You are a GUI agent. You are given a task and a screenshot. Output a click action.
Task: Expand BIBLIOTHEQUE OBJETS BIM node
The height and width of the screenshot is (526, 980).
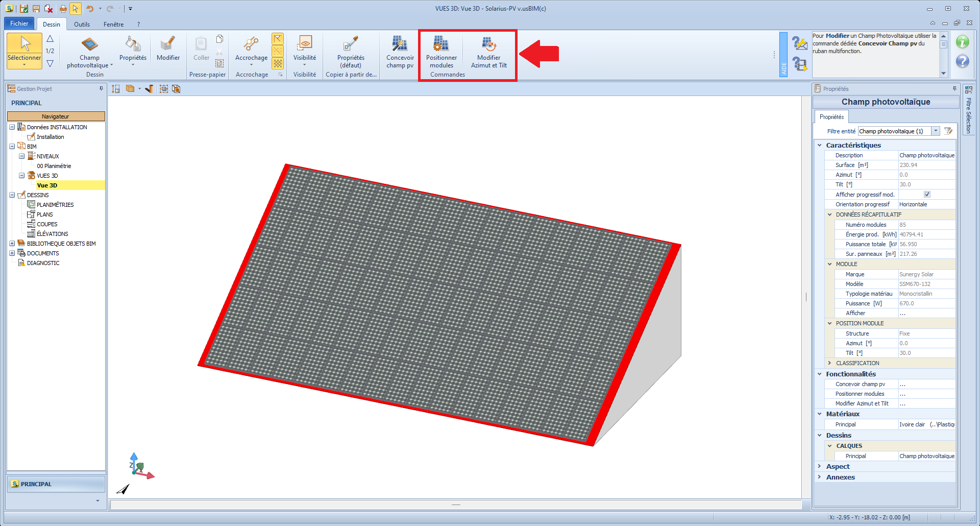[x=12, y=244]
